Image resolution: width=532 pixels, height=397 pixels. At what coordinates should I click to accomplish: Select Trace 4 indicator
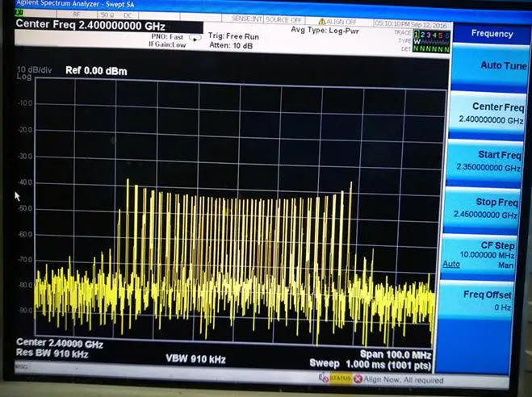click(x=434, y=36)
